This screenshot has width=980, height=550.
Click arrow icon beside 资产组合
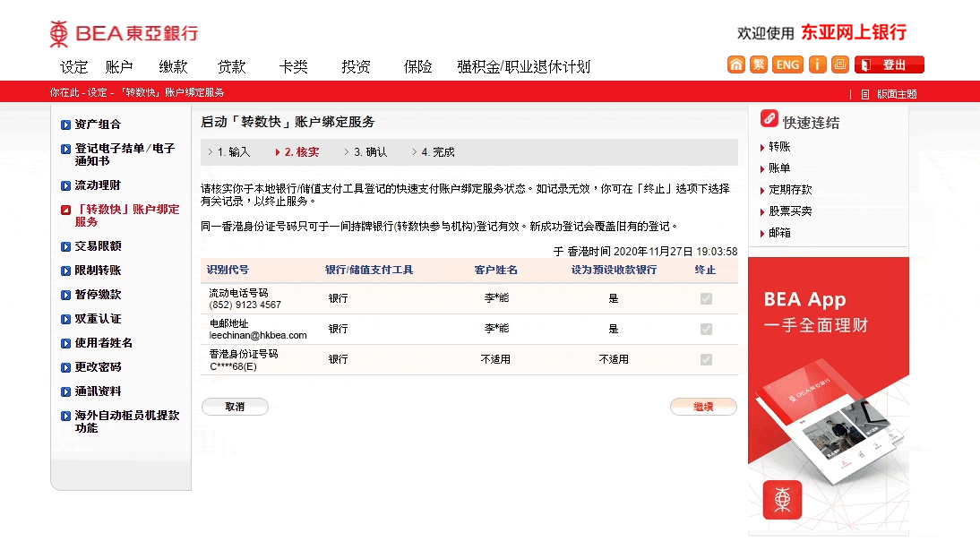point(65,125)
